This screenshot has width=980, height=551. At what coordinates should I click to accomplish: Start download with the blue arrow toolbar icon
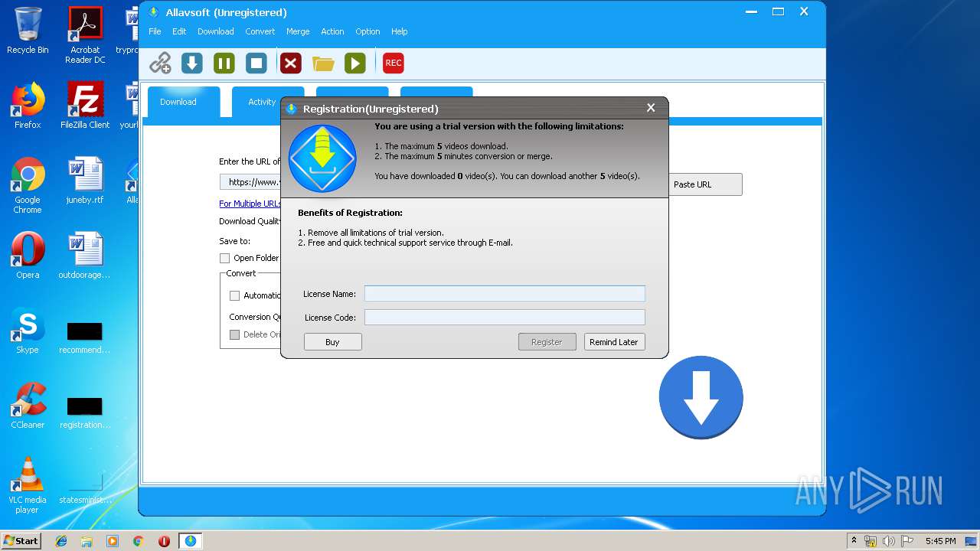(192, 63)
